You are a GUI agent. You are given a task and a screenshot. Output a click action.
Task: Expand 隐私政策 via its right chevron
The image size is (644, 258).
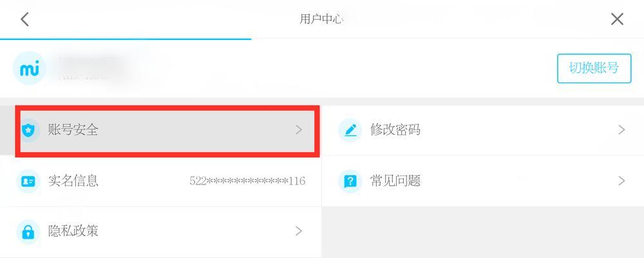299,232
